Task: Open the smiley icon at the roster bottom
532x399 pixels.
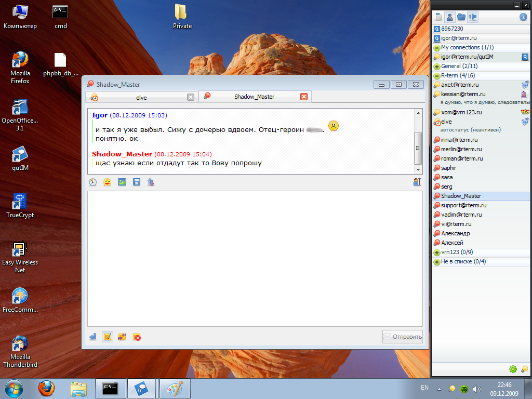Action: [513, 369]
